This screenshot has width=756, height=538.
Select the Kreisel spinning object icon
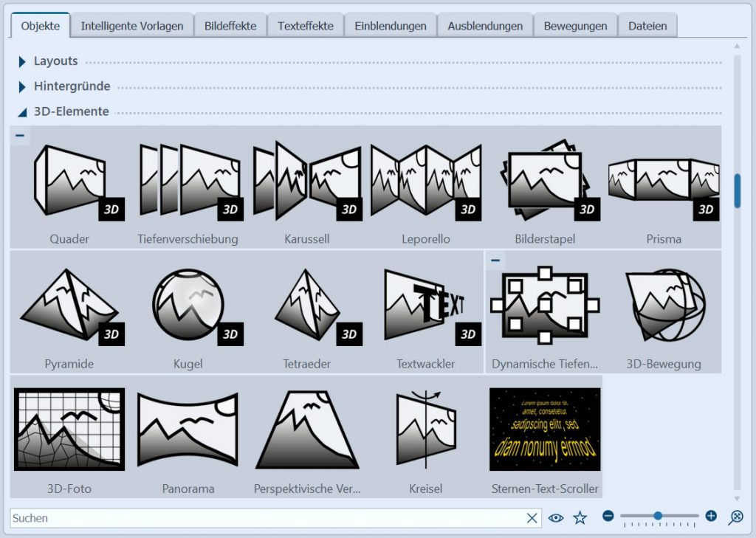click(x=425, y=430)
